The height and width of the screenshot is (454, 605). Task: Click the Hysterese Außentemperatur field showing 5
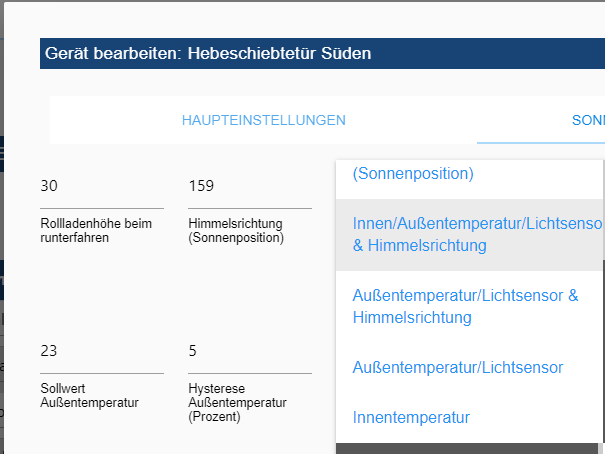(250, 351)
